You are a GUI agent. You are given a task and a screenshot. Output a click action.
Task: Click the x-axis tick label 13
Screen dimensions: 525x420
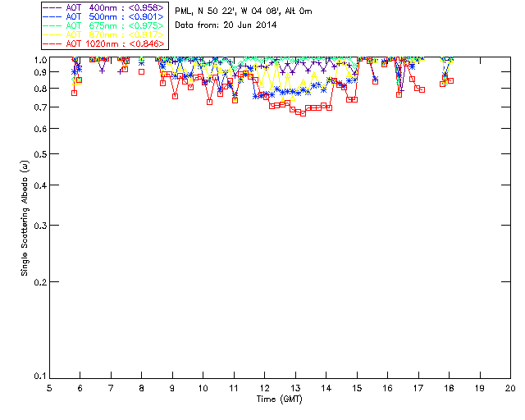(x=295, y=388)
